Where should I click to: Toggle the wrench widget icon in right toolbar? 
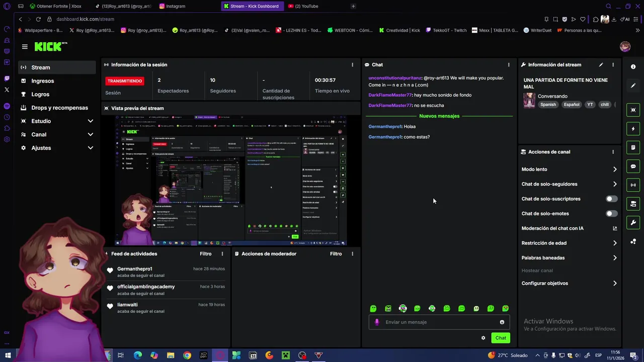pos(633,223)
